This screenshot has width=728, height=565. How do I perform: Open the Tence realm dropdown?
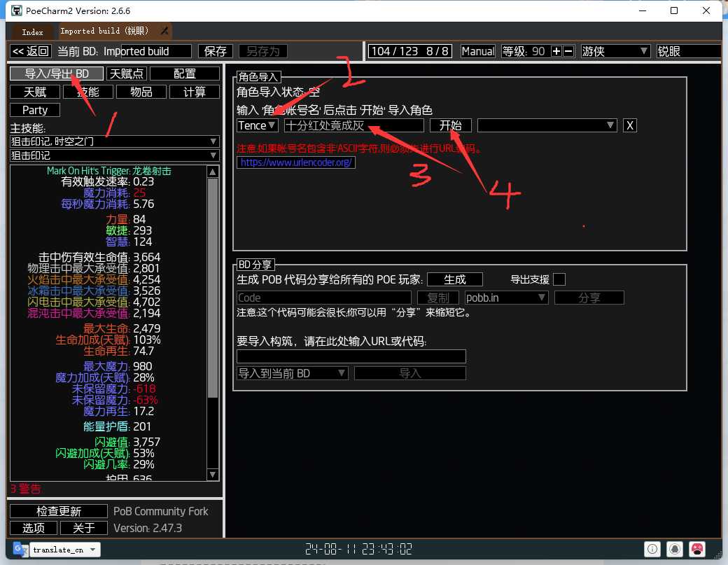(x=257, y=125)
